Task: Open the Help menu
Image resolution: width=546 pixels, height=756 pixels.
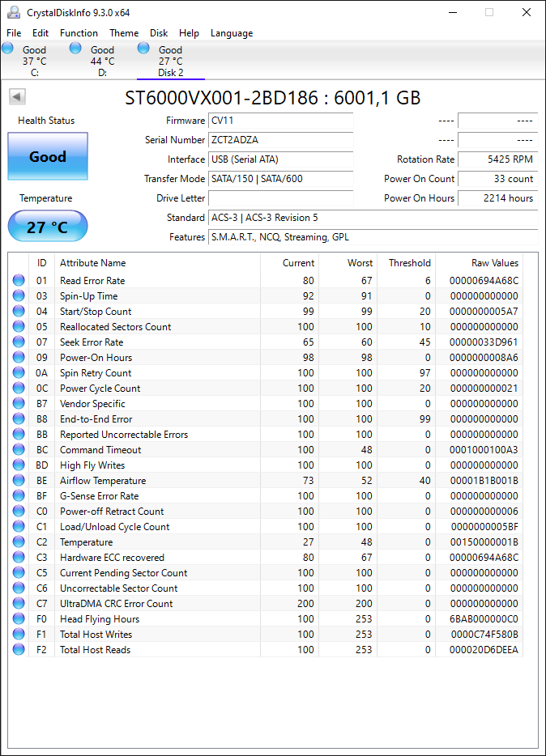Action: tap(189, 33)
